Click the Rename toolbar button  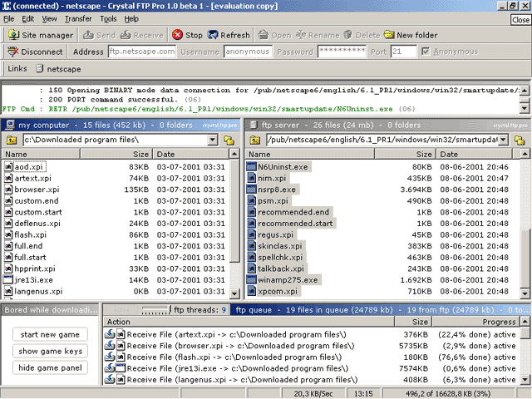pos(318,35)
